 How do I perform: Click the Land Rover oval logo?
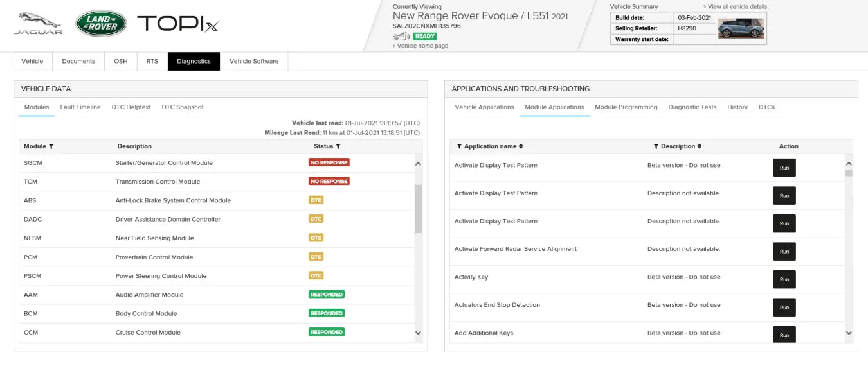101,23
